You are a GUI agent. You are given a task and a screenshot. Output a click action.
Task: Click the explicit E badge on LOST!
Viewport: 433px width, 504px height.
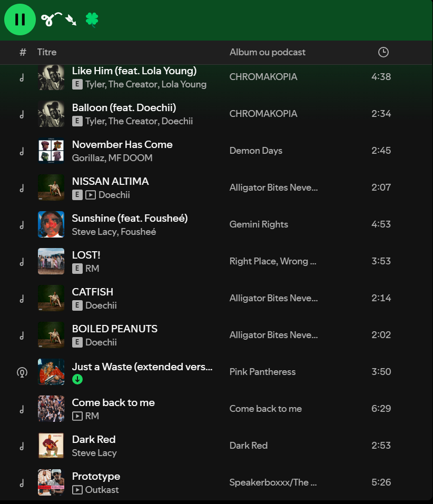(77, 269)
